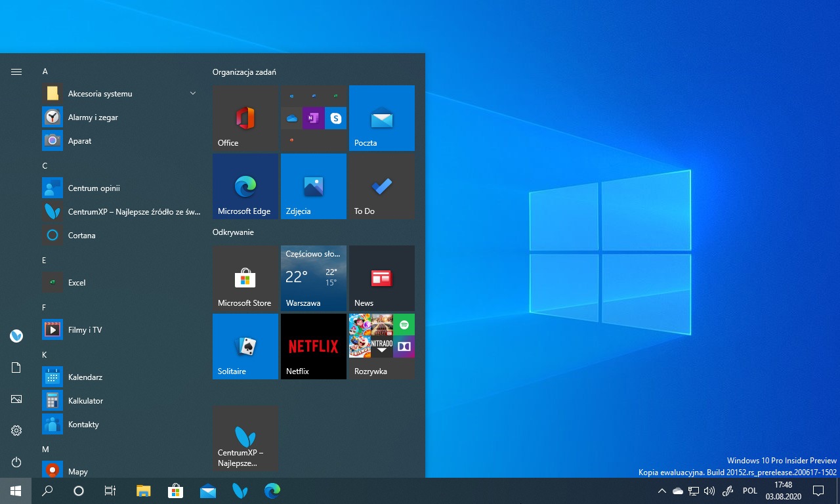Viewport: 840px width, 504px height.
Task: Open Kontakty from app list
Action: coord(121,424)
